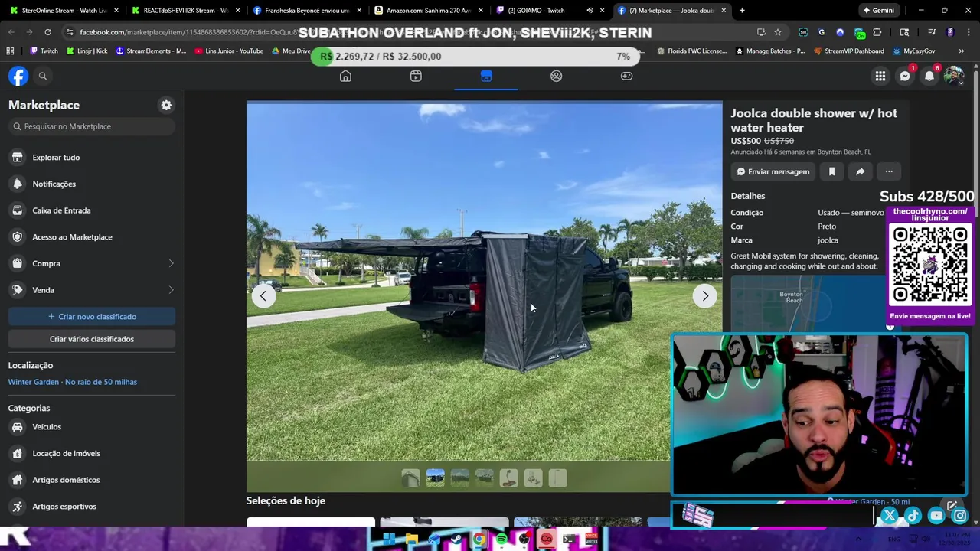Show previous listing photo arrow
Screen dimensions: 980x551
pos(263,295)
